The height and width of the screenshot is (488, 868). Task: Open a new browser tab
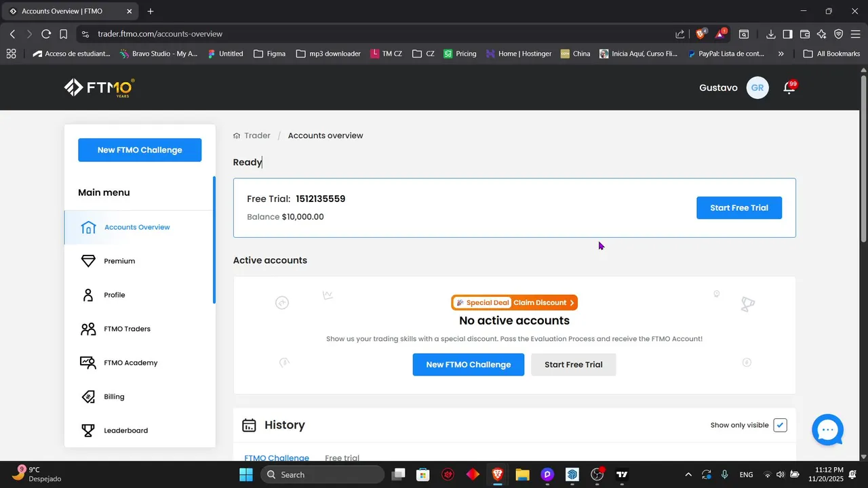pos(151,12)
